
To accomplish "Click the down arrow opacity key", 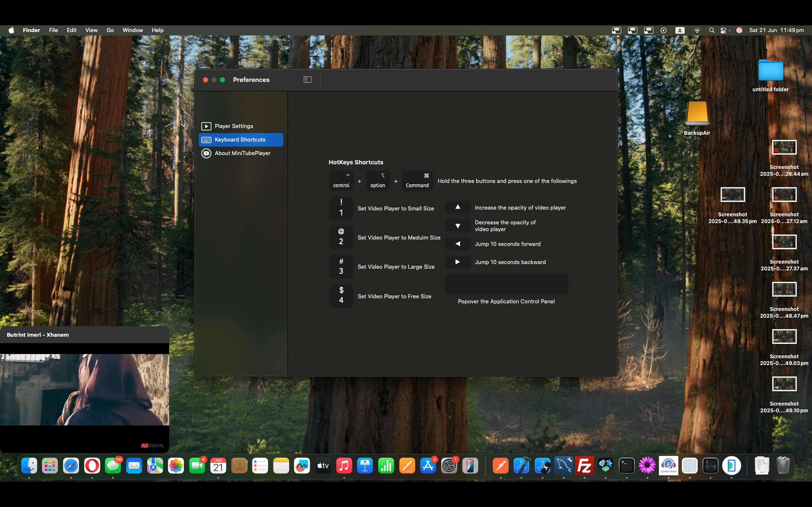I will (457, 226).
